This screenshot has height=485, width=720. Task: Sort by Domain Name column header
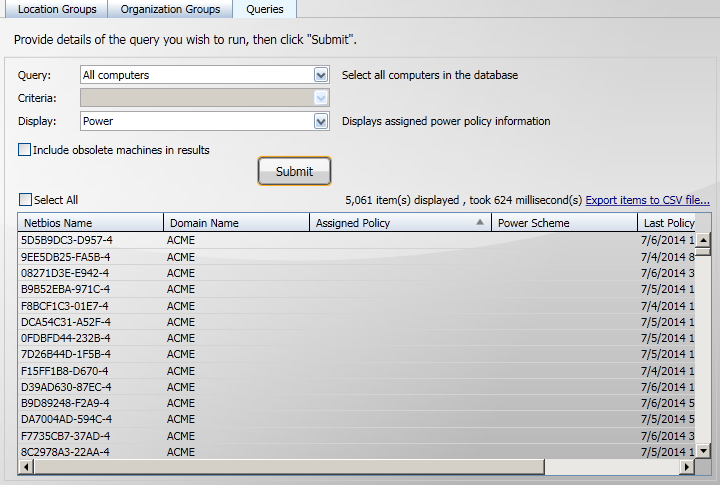click(235, 223)
